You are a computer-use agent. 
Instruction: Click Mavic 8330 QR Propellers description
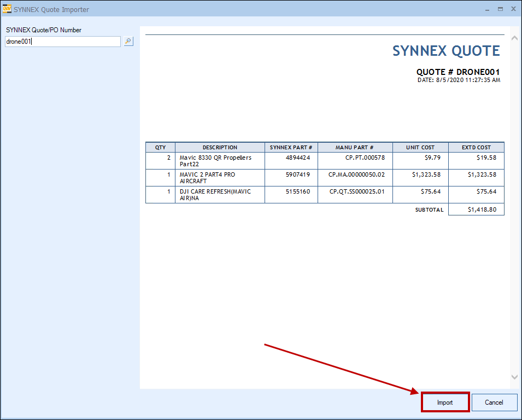coord(215,161)
